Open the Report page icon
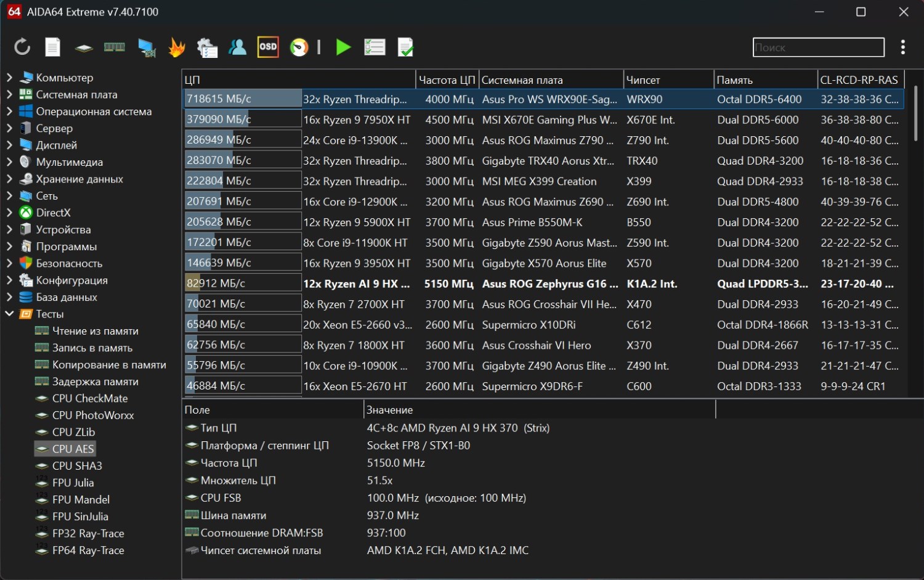This screenshot has height=580, width=924. [53, 47]
